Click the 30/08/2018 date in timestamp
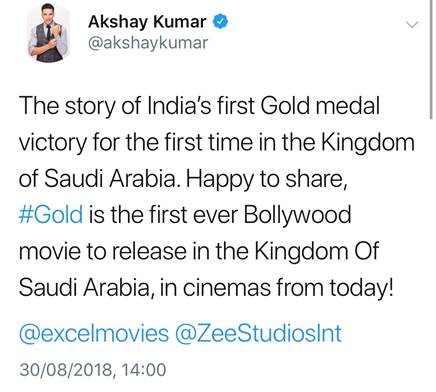Image resolution: width=436 pixels, height=392 pixels. pos(66,370)
